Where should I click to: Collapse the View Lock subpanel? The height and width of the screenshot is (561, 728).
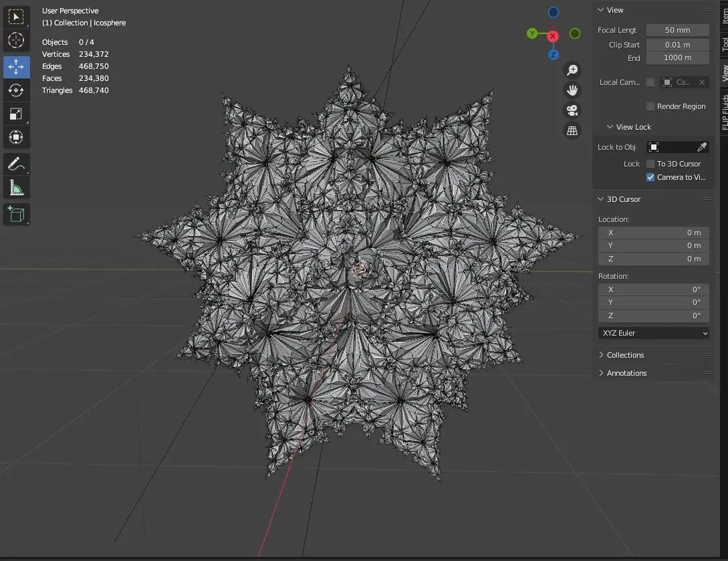pos(610,127)
